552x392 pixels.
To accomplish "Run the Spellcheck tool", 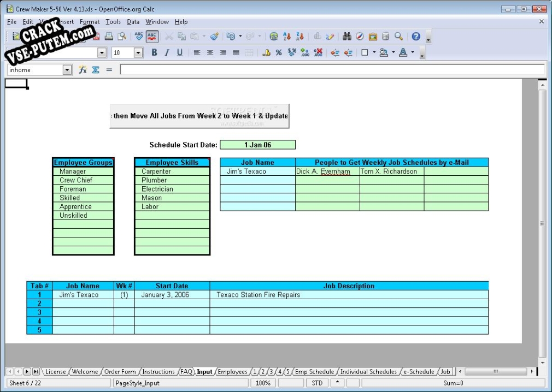I will click(x=139, y=36).
